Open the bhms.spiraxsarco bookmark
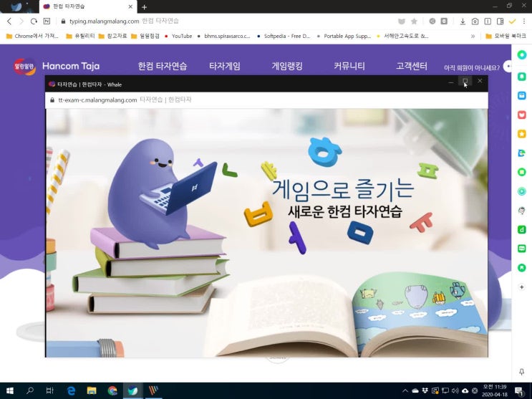 (x=223, y=36)
